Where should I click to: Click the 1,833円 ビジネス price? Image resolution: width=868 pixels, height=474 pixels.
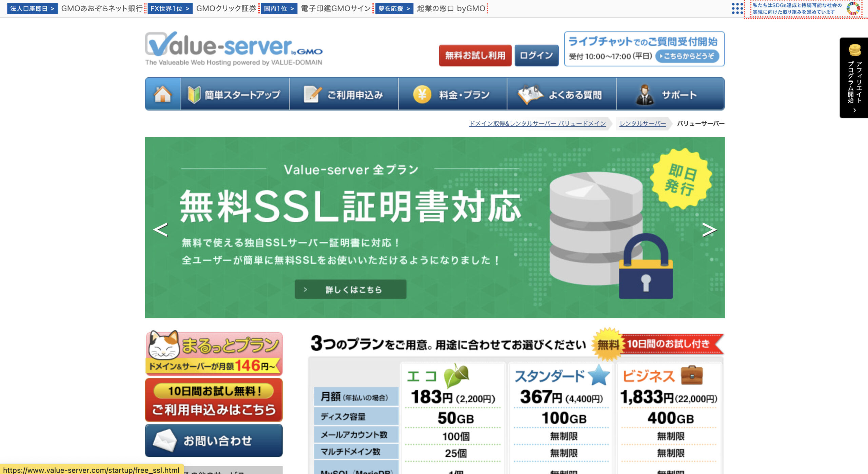647,397
